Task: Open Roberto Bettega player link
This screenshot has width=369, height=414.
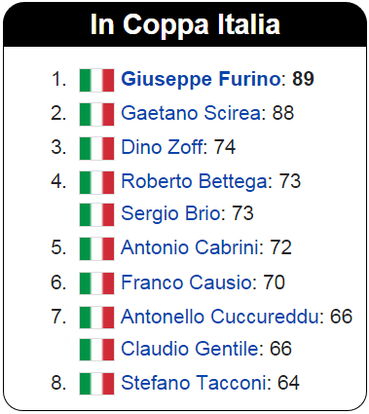Action: coord(194,182)
